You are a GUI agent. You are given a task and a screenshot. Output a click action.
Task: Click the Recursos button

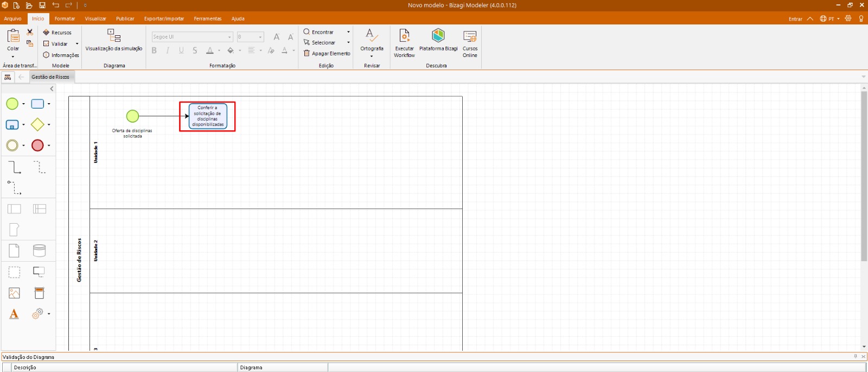(x=58, y=33)
